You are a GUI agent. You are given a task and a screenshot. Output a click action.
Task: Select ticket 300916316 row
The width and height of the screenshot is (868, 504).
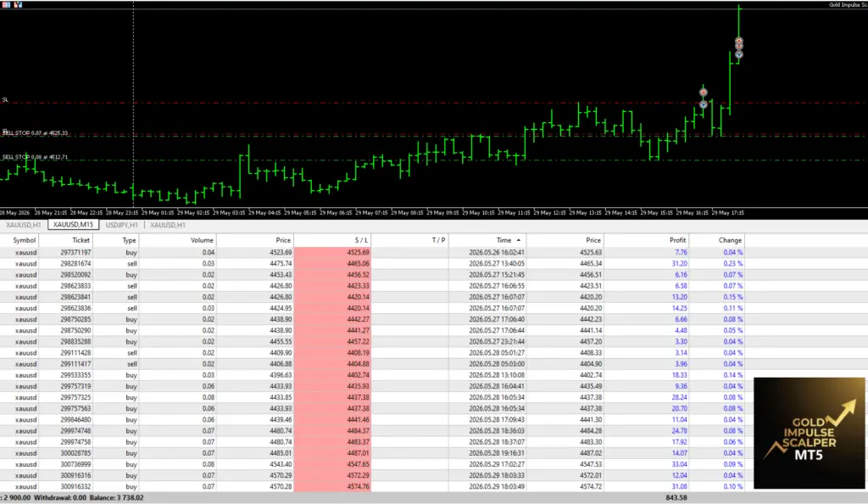tap(372, 475)
